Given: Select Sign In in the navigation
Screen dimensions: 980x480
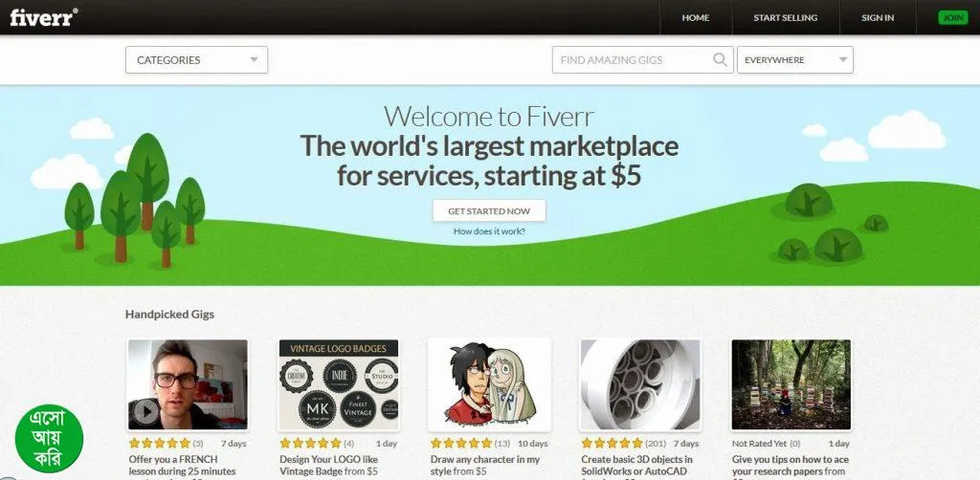Looking at the screenshot, I should (x=878, y=17).
